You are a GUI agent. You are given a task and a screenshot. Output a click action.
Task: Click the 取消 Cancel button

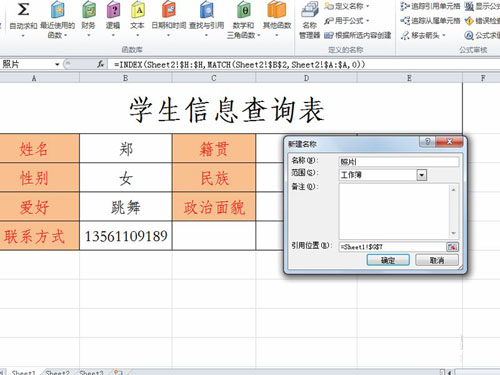[437, 260]
